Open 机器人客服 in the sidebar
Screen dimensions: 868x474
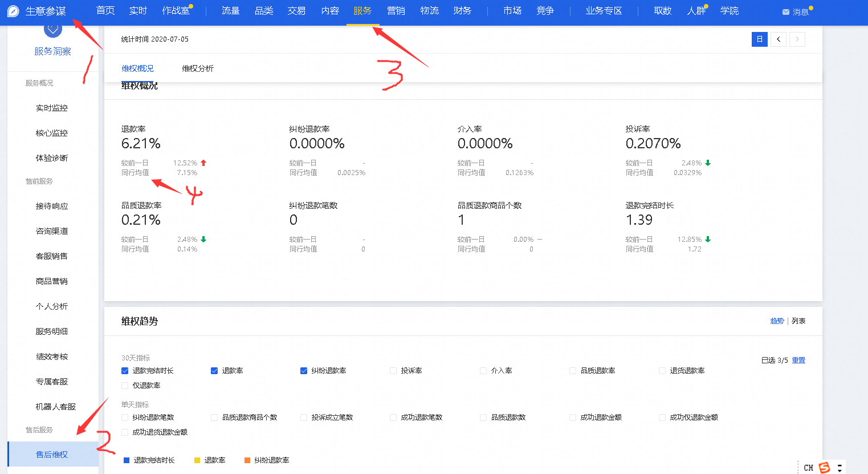coord(56,407)
